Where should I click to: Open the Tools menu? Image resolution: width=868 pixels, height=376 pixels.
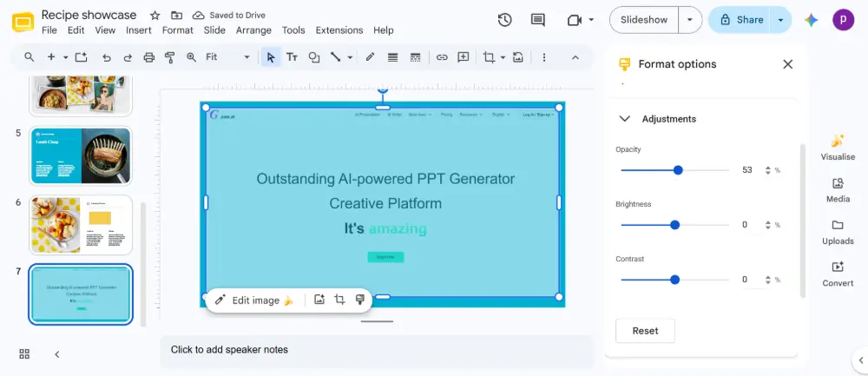coord(293,30)
